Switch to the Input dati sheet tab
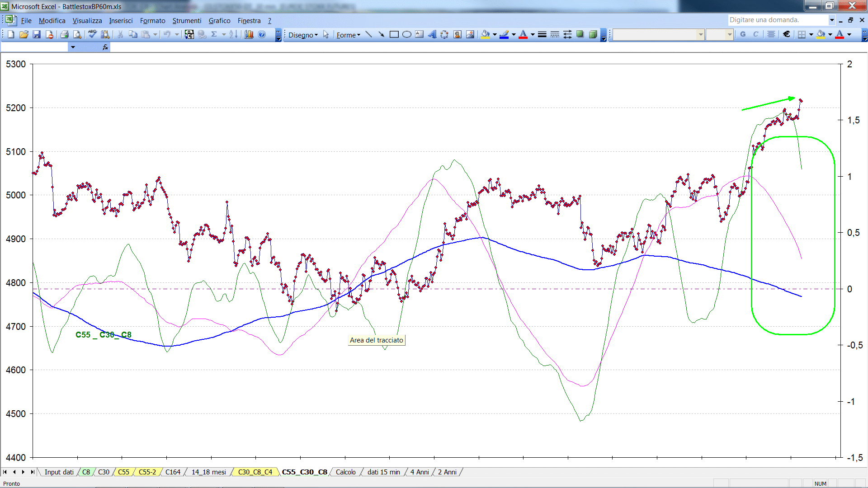This screenshot has width=868, height=488. coord(59,472)
